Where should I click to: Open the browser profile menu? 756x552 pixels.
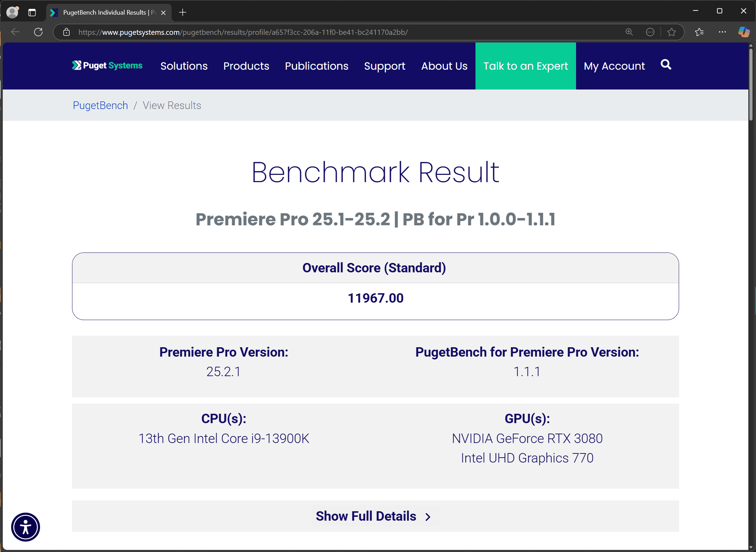click(x=12, y=12)
